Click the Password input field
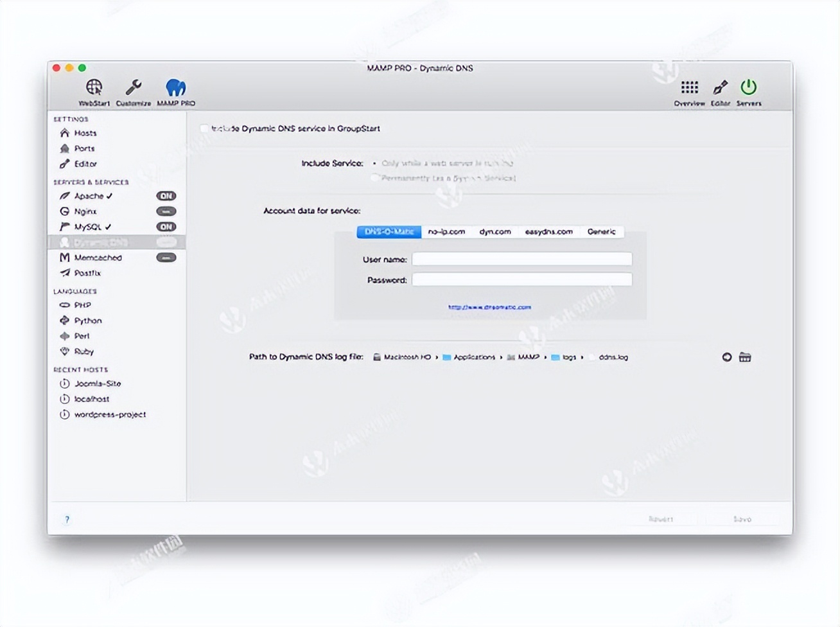Screen dimensions: 840x627 point(522,279)
